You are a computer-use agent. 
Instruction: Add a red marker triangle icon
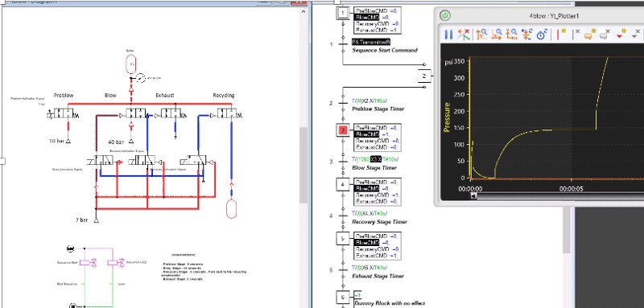click(x=621, y=35)
